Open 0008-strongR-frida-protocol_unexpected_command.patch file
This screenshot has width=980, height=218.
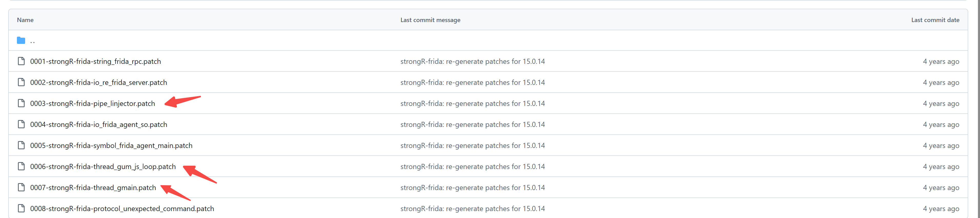pyautogui.click(x=122, y=209)
